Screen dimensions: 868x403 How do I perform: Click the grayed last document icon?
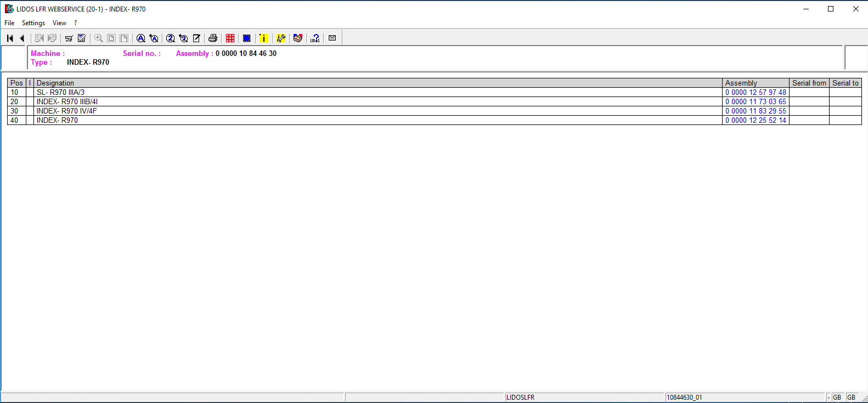coord(52,38)
